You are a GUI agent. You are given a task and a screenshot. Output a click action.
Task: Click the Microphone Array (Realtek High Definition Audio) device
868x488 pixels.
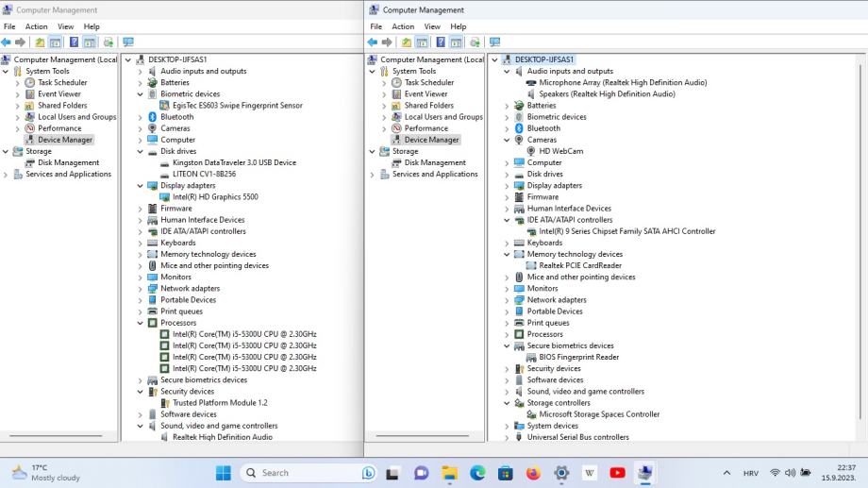coord(622,83)
